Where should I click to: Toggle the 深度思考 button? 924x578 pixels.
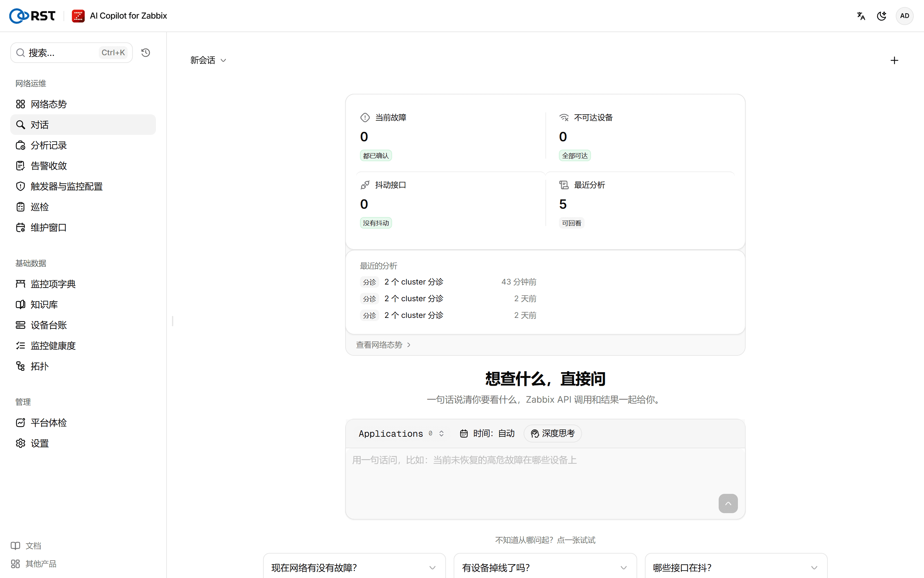pos(552,433)
